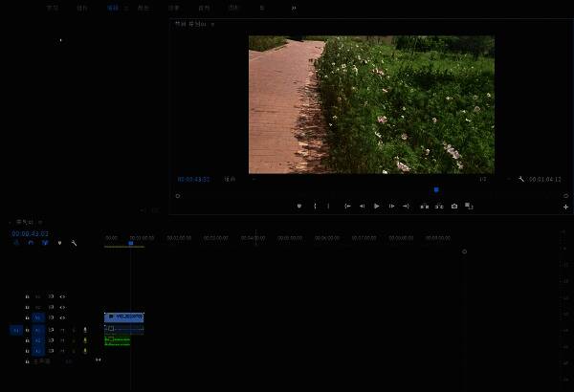Toggle track lock on the top video track
The image size is (574, 392).
tap(27, 296)
